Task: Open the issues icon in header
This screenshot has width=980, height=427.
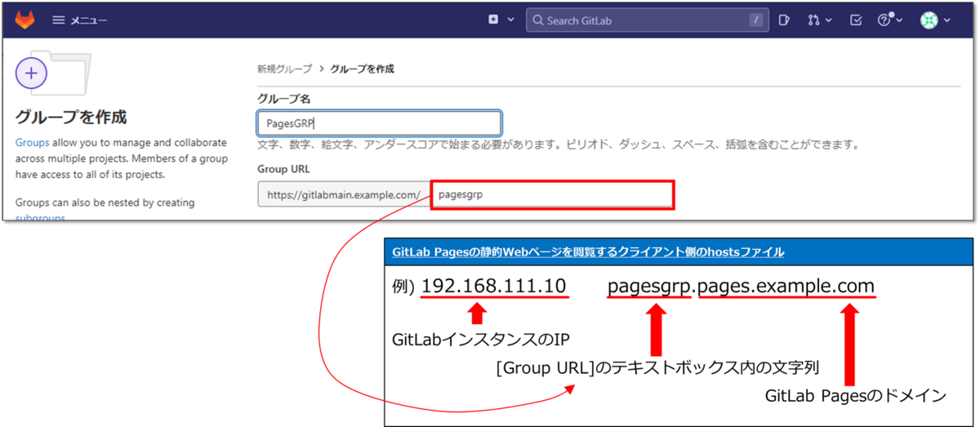Action: click(784, 20)
